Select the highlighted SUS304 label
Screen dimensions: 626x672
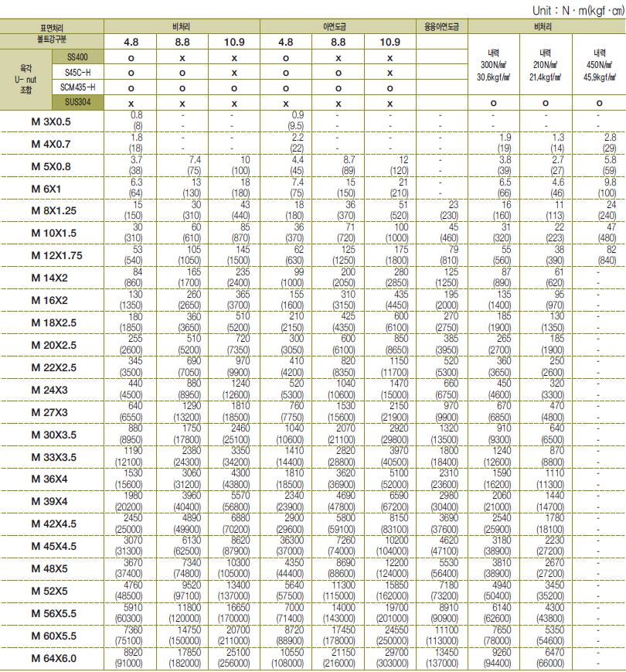tap(77, 103)
